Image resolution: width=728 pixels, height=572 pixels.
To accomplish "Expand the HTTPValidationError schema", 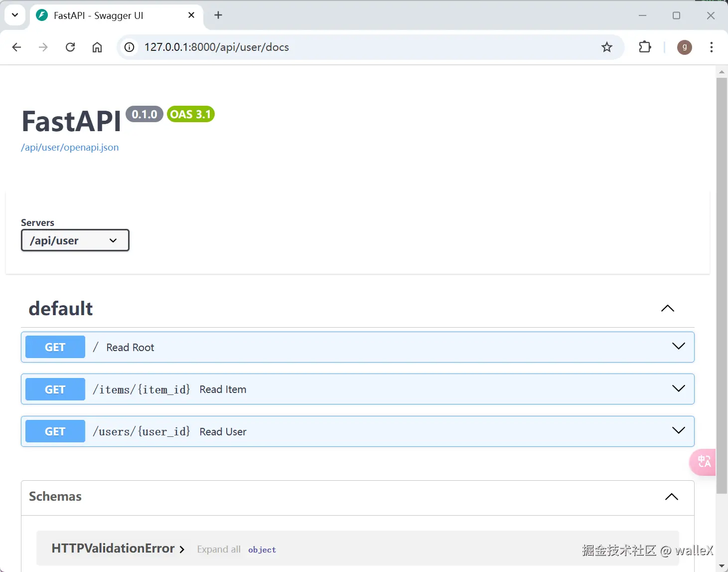I will 118,549.
